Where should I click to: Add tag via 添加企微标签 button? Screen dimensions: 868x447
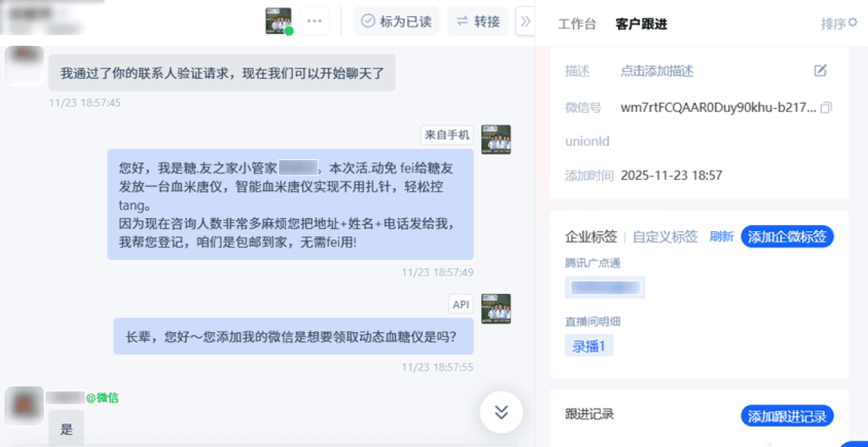pos(787,236)
